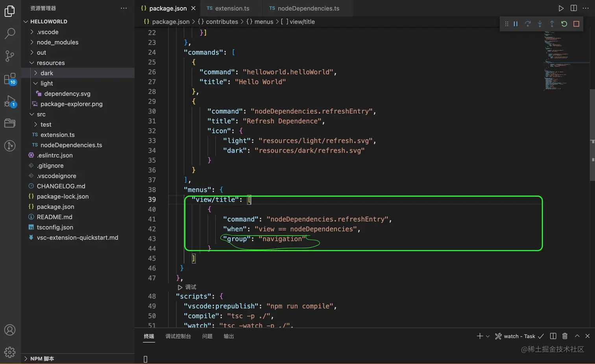Viewport: 595px width, 364px height.
Task: Split the terminal panel
Action: 553,336
